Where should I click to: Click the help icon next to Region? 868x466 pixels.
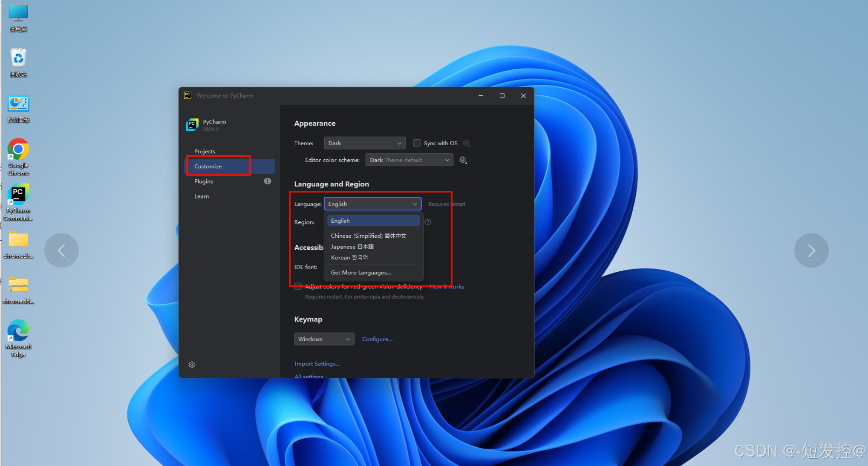click(x=427, y=222)
